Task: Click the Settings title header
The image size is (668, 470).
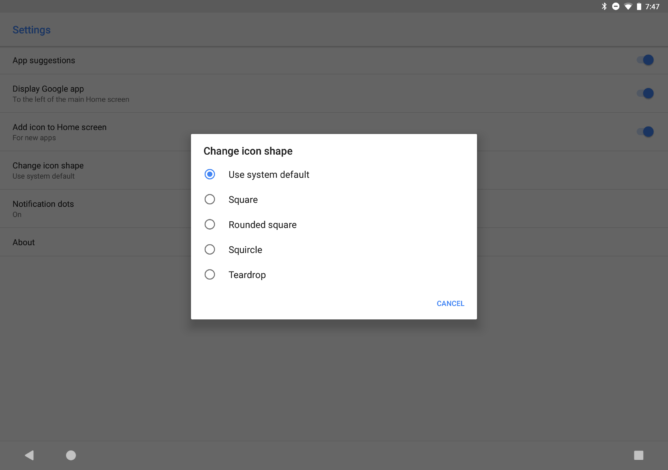Action: point(32,30)
